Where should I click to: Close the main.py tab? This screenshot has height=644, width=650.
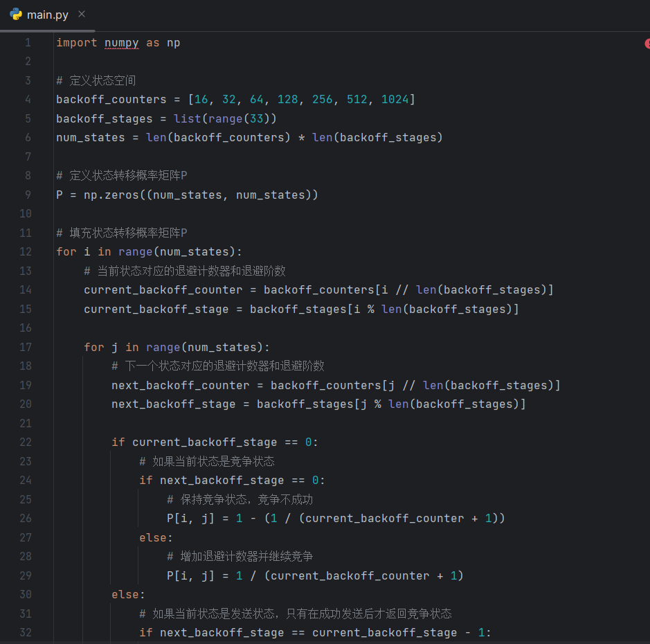point(82,15)
